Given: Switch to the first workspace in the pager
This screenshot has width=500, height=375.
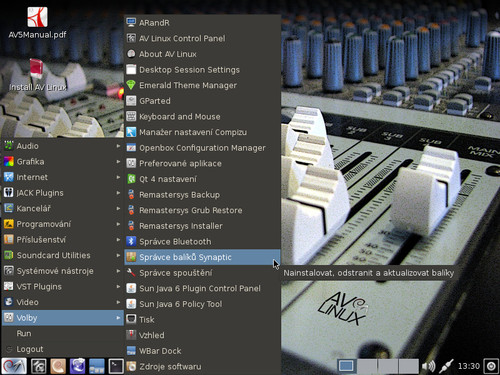Looking at the screenshot, I should tap(346, 366).
